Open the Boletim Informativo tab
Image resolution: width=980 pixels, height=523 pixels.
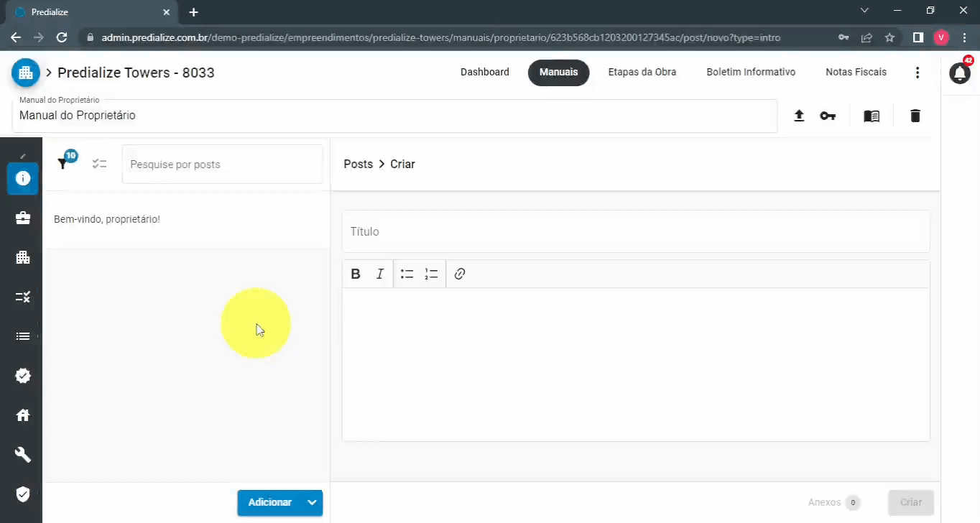[x=750, y=72]
